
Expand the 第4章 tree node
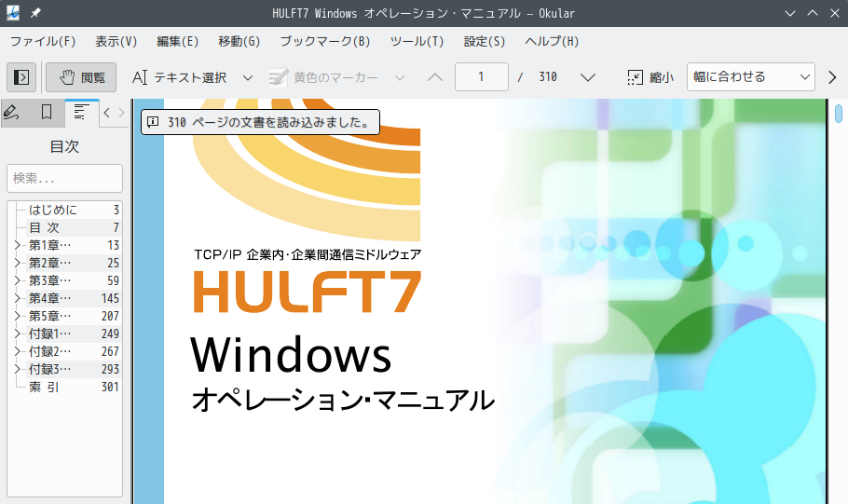point(18,298)
